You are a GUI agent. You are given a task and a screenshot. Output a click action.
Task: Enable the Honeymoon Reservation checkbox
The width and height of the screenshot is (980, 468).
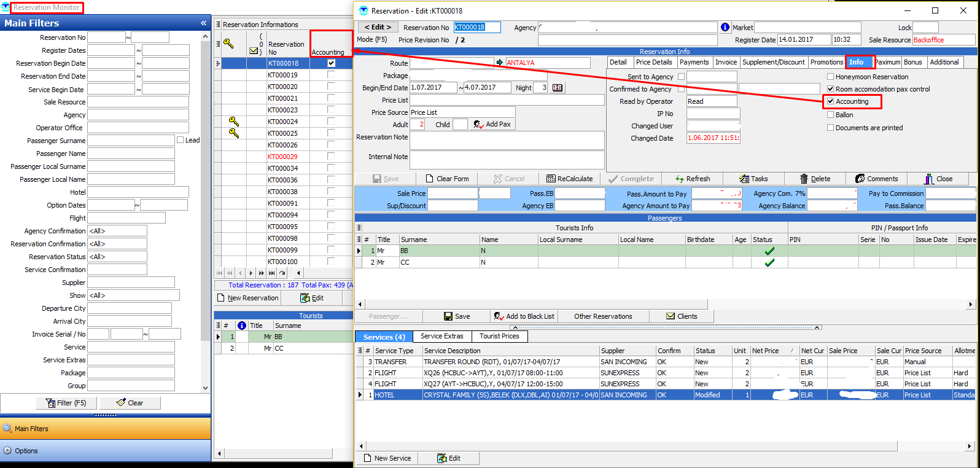coord(831,77)
